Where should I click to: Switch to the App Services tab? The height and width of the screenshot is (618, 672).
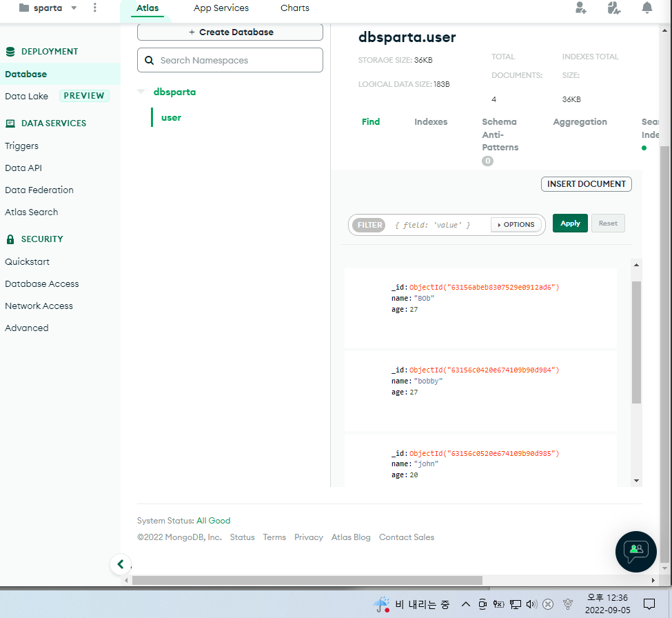(x=221, y=8)
